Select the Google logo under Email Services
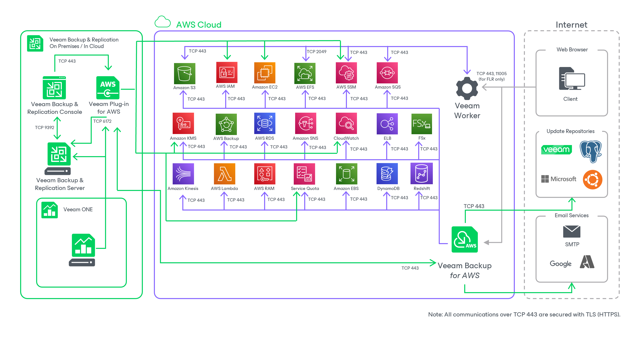Screen dimensions: 644x338 [560, 263]
